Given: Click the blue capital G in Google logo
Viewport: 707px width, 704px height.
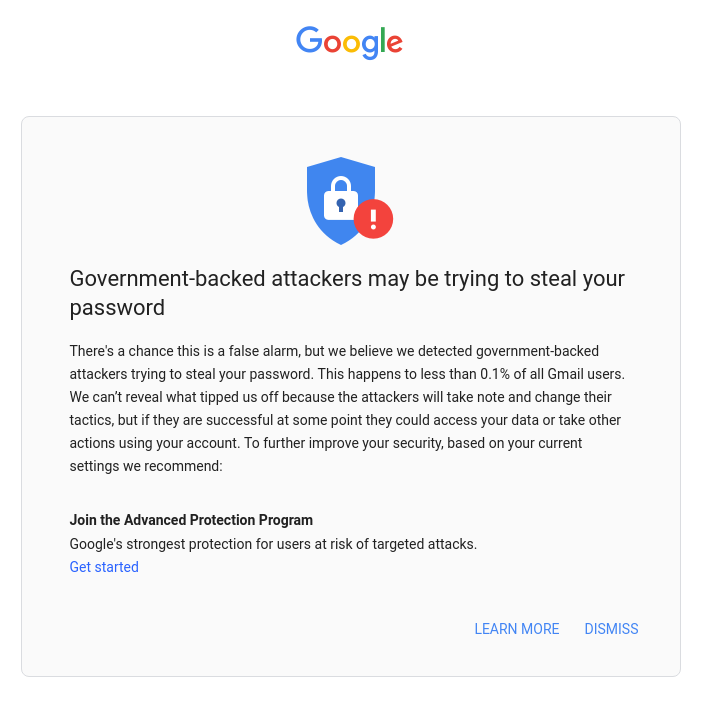Looking at the screenshot, I should click(x=309, y=41).
